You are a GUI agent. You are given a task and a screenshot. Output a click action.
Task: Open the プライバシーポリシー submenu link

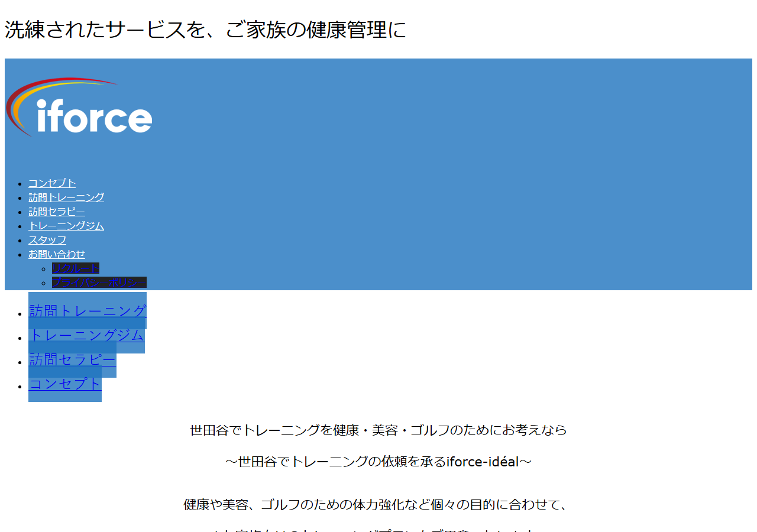[99, 283]
